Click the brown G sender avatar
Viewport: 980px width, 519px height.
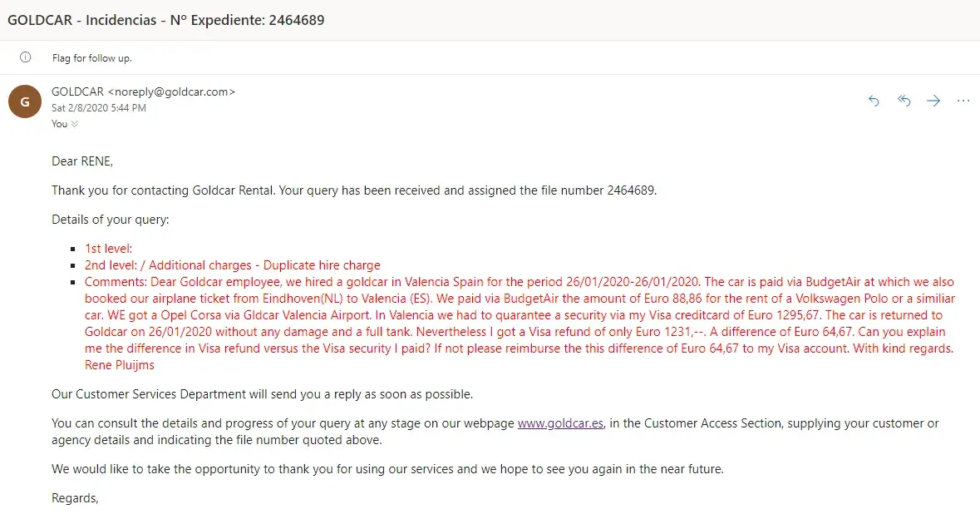tap(25, 101)
